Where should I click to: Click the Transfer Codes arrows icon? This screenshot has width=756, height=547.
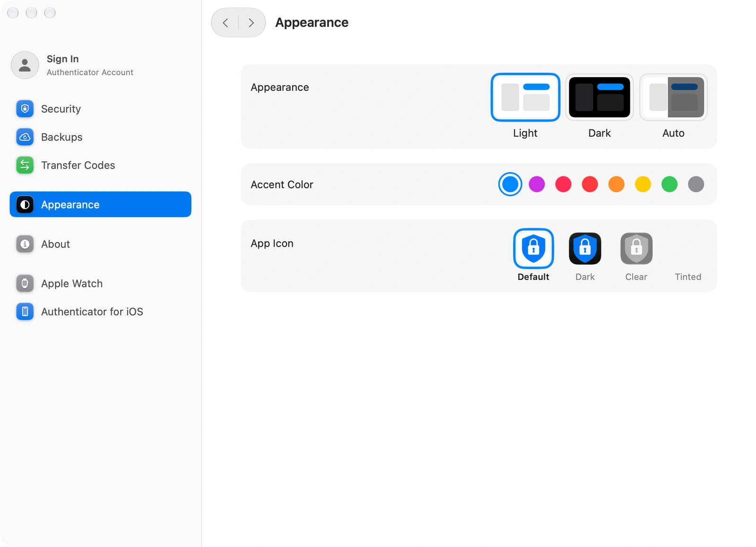[25, 165]
